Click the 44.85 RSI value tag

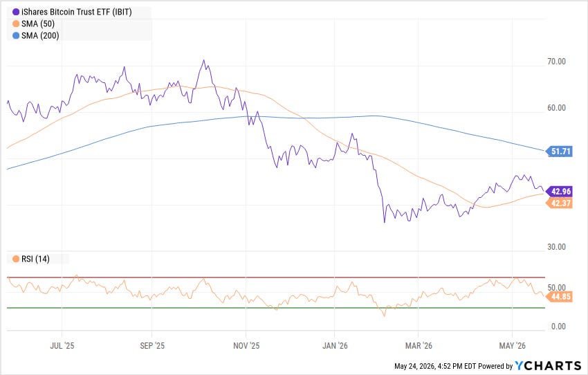point(559,297)
